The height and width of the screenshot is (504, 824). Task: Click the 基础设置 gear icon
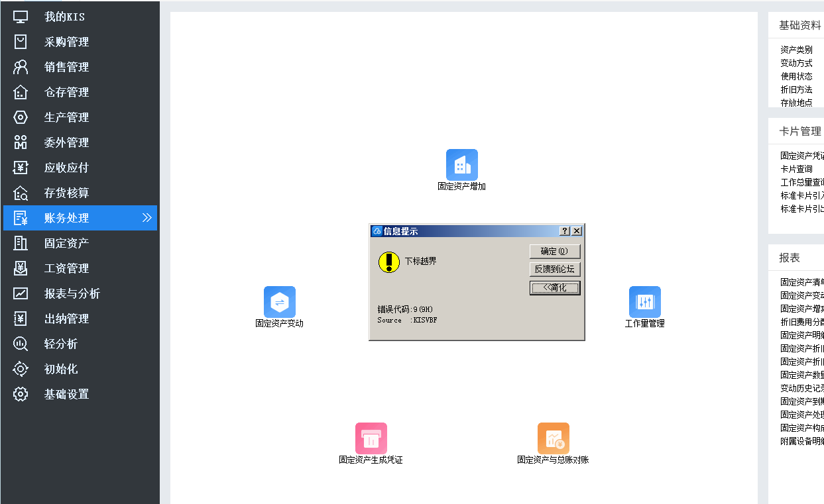[x=21, y=394]
